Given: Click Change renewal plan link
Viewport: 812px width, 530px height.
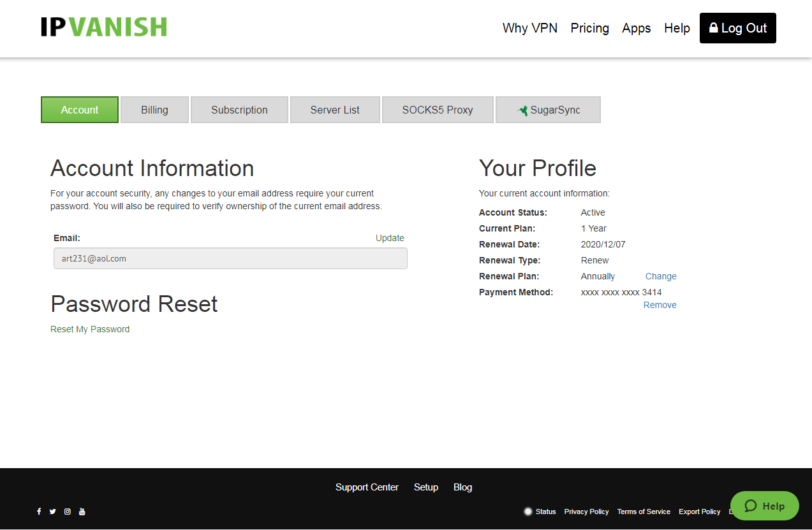Looking at the screenshot, I should coord(661,276).
